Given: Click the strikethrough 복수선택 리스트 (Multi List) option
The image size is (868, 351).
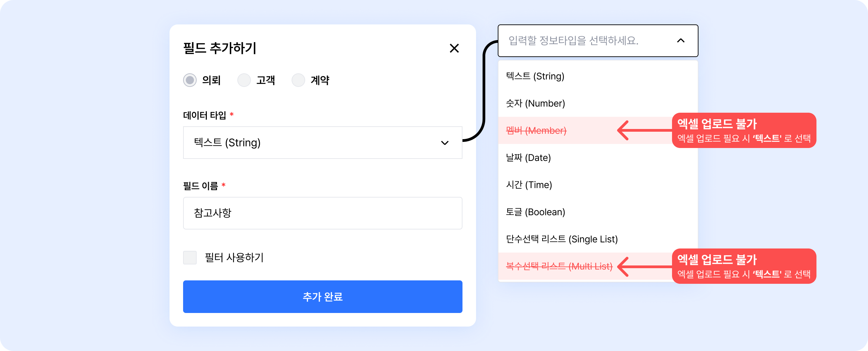Looking at the screenshot, I should click(x=559, y=266).
